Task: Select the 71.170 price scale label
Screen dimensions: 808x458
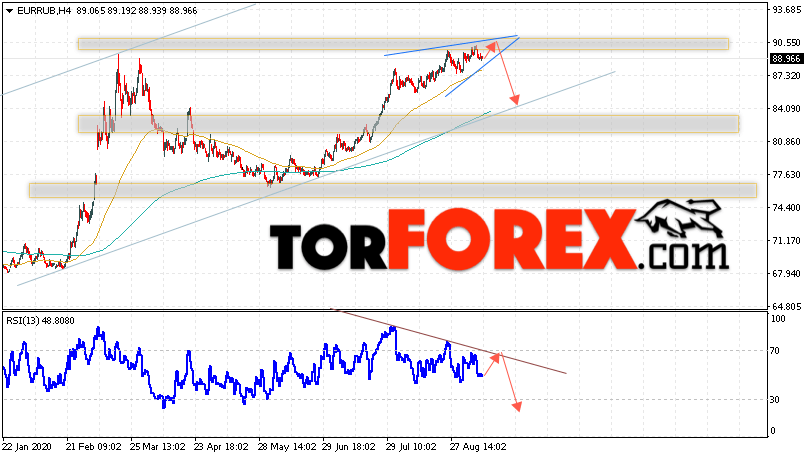Action: pos(786,241)
